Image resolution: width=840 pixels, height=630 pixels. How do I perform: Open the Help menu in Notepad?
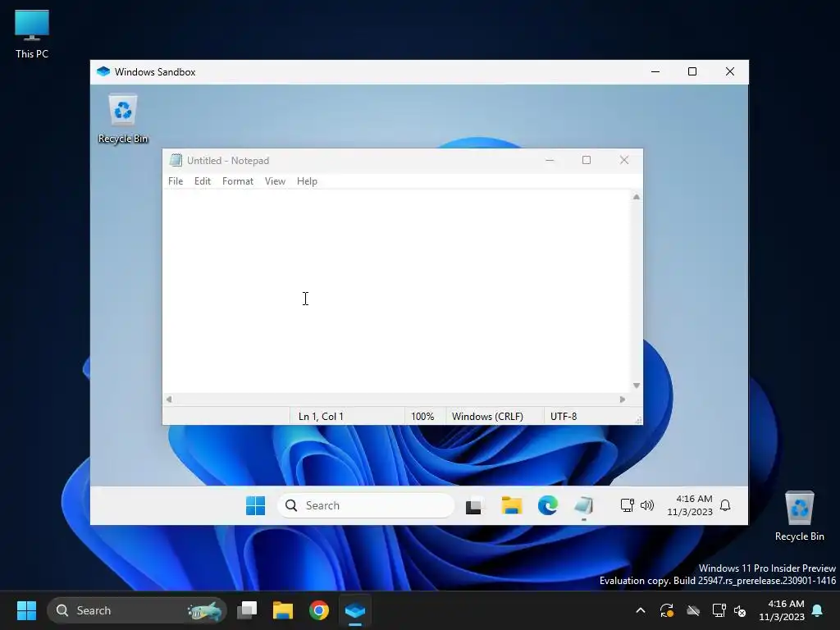(307, 181)
